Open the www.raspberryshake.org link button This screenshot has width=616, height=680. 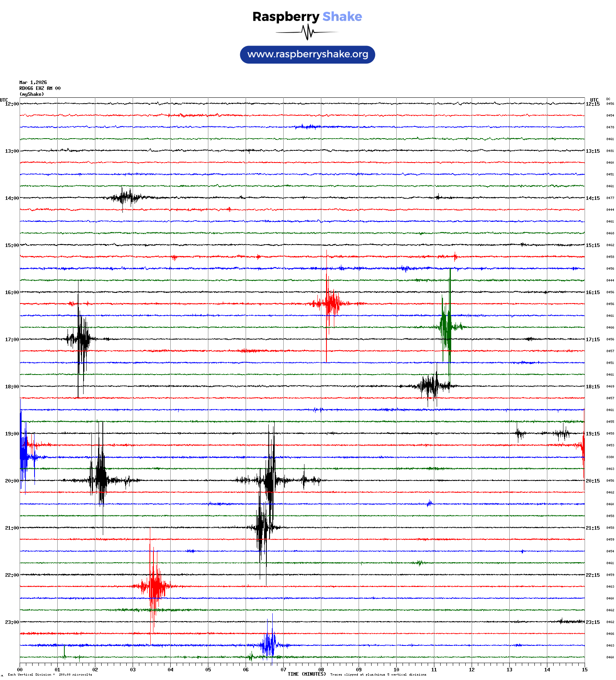coord(307,55)
